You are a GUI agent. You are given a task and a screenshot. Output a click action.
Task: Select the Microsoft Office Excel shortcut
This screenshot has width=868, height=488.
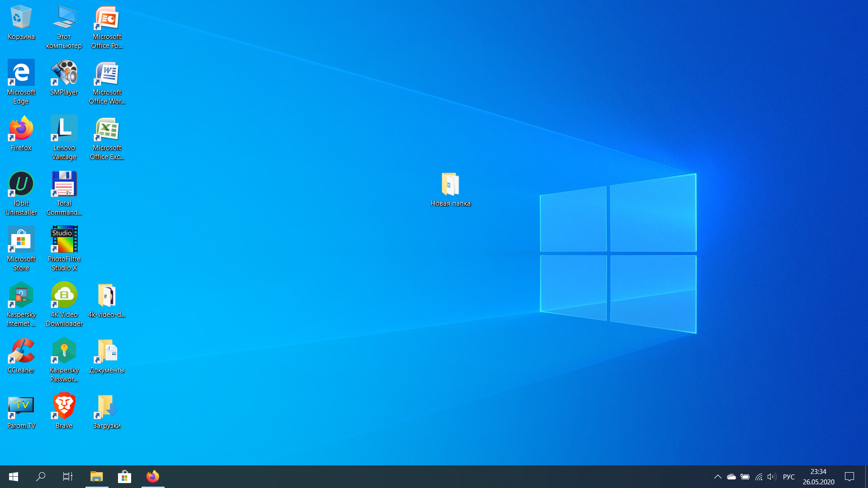point(107,138)
